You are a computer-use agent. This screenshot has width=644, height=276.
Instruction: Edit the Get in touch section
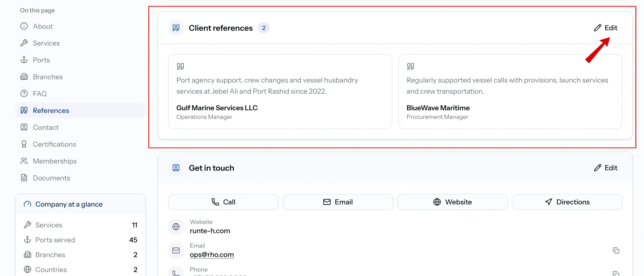(605, 168)
